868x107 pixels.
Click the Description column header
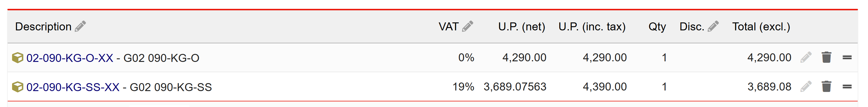point(43,27)
